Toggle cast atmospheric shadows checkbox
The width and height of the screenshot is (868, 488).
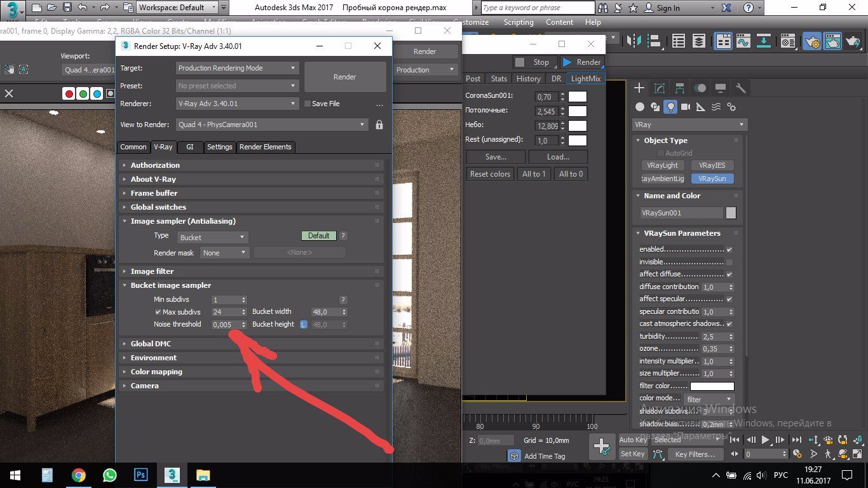(x=729, y=324)
